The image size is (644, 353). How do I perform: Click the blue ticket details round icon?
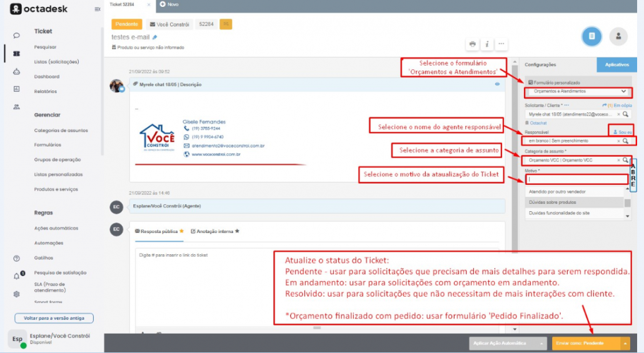(x=591, y=36)
